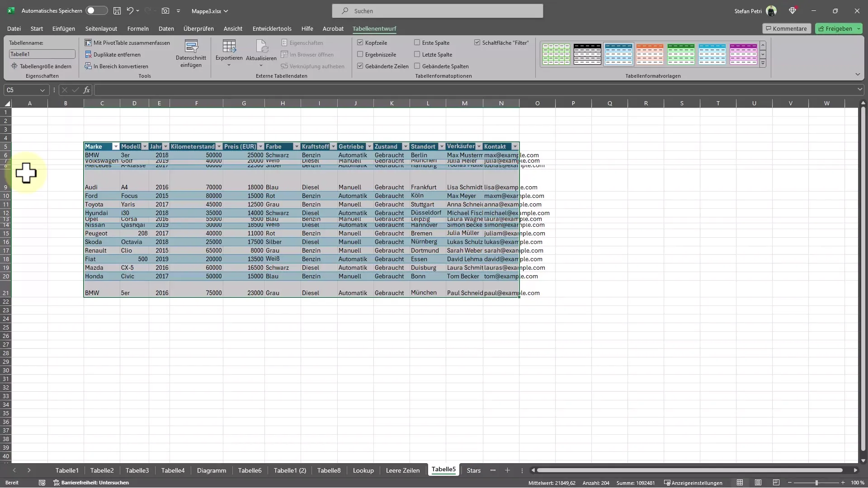Click the new sheet plus icon
The height and width of the screenshot is (488, 868).
click(x=507, y=470)
